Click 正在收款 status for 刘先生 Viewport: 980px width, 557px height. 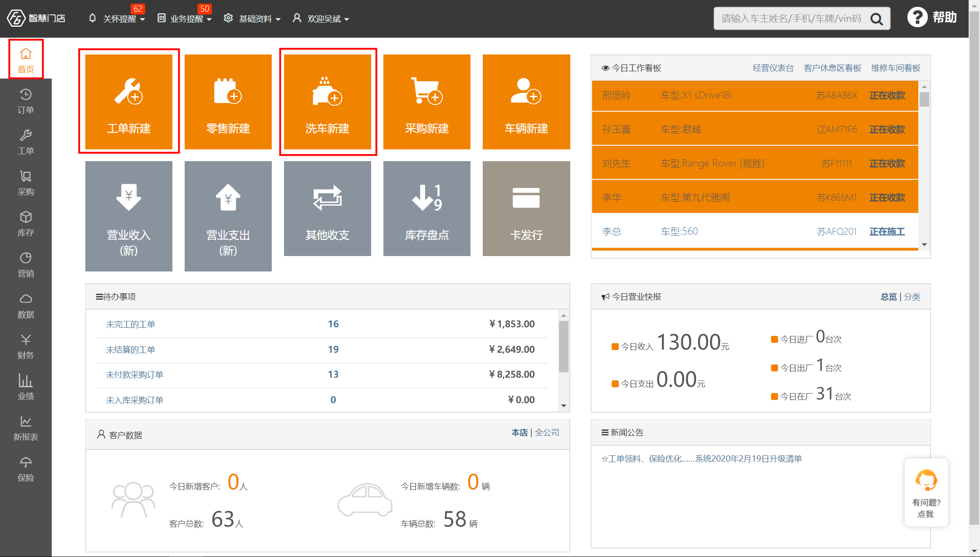pos(887,164)
